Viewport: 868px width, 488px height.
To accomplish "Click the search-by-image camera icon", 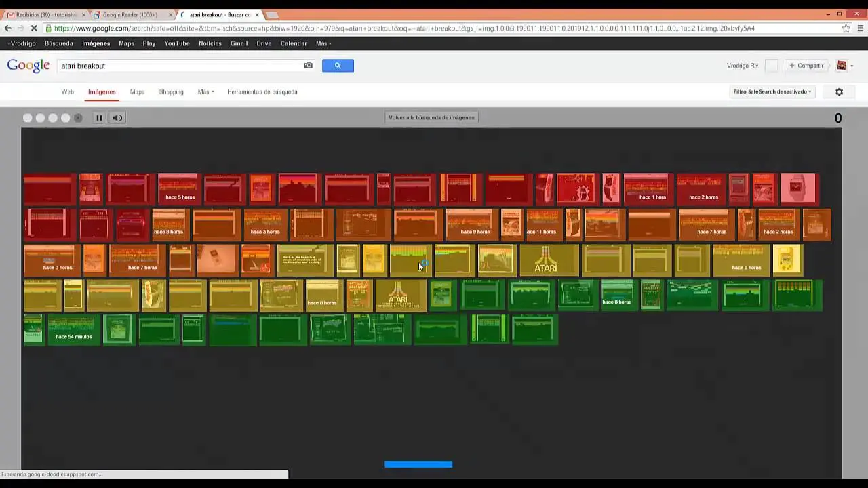I will click(x=309, y=66).
